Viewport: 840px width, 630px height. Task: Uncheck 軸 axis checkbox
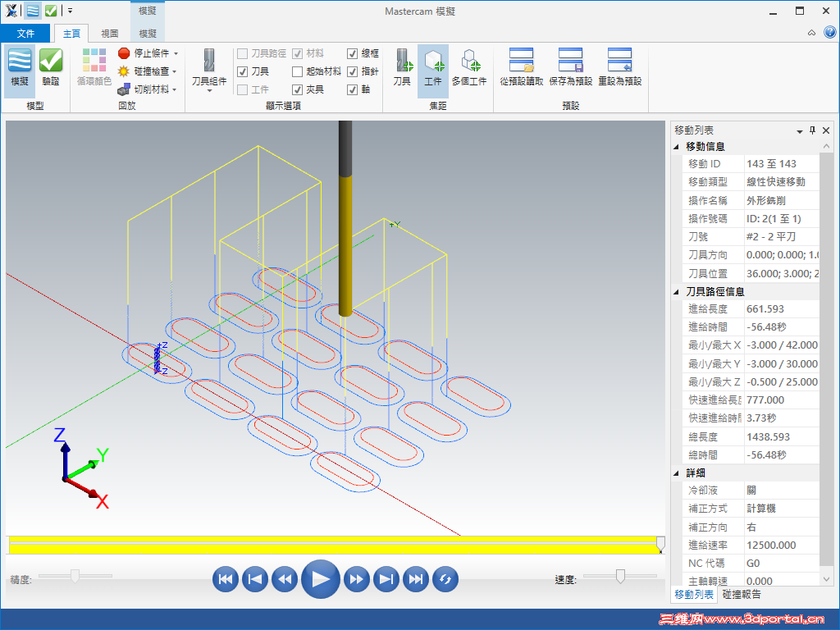[x=352, y=89]
